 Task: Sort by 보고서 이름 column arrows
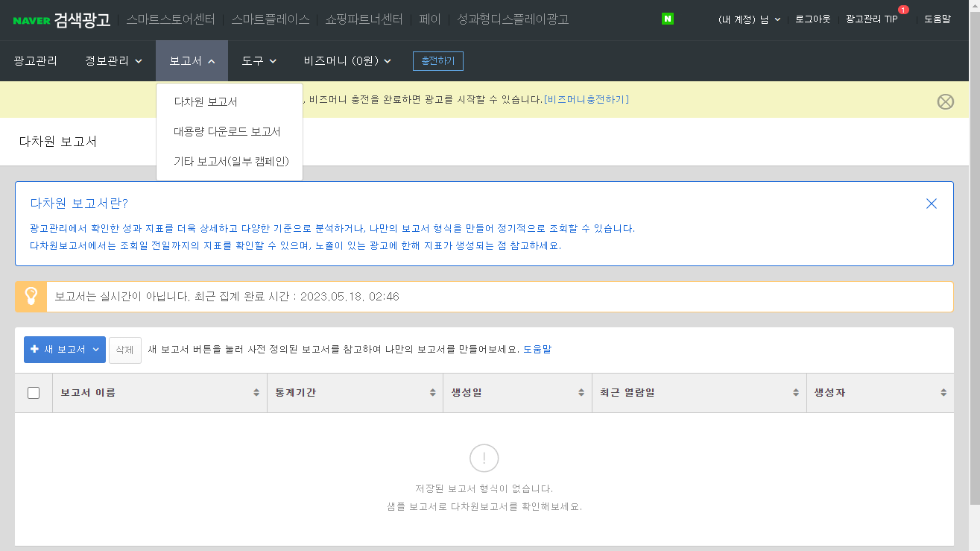[x=256, y=393]
